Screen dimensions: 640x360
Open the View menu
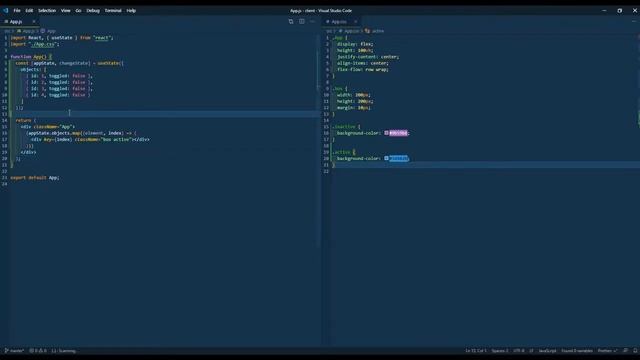tap(66, 11)
